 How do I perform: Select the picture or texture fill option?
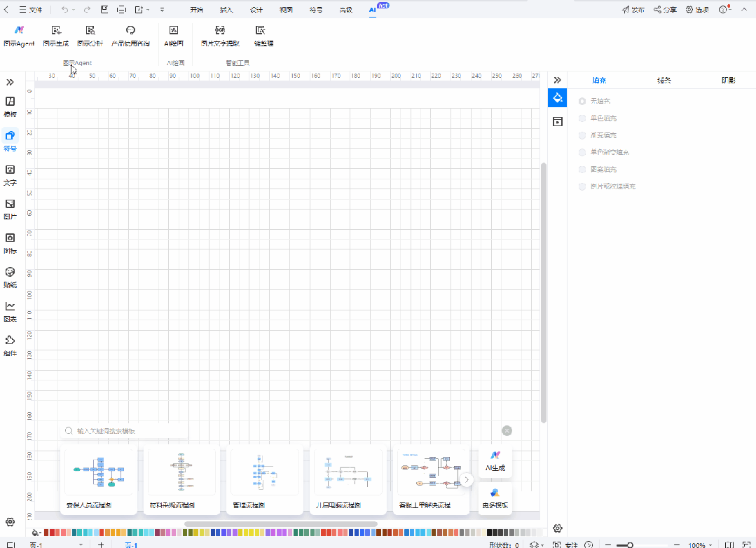[607, 186]
